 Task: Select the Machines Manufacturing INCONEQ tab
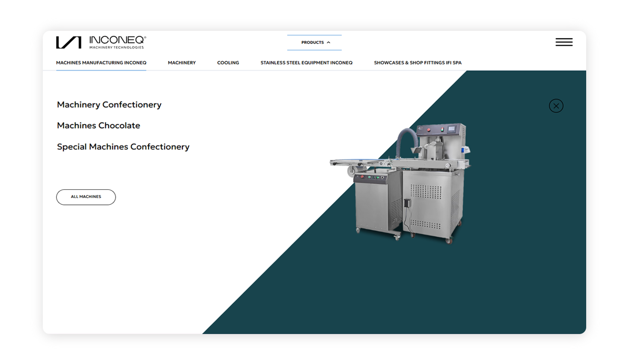click(101, 63)
